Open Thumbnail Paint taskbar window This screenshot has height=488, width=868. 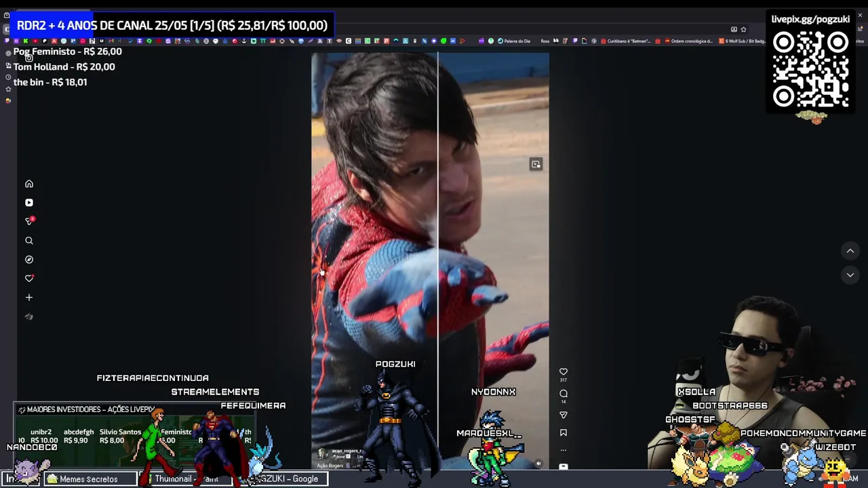point(186,479)
